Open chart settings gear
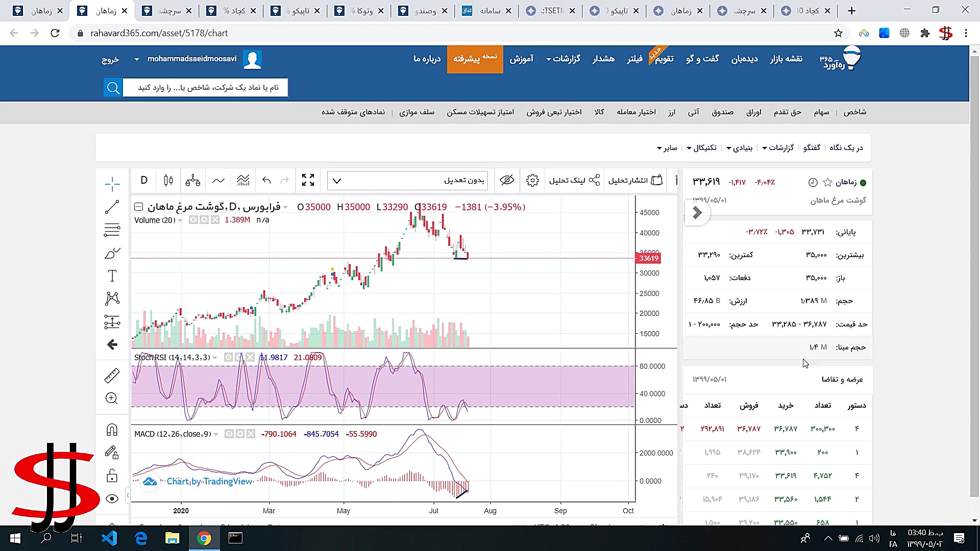This screenshot has height=551, width=980. tap(532, 180)
